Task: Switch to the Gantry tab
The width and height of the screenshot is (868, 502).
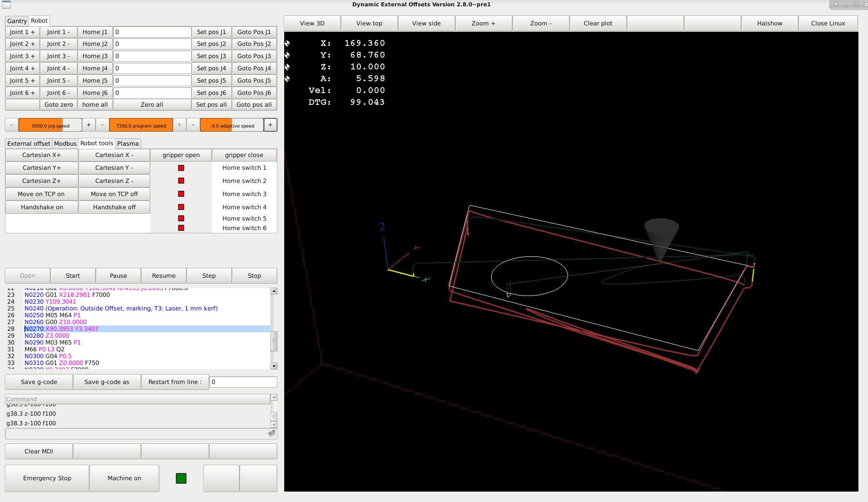Action: click(17, 21)
